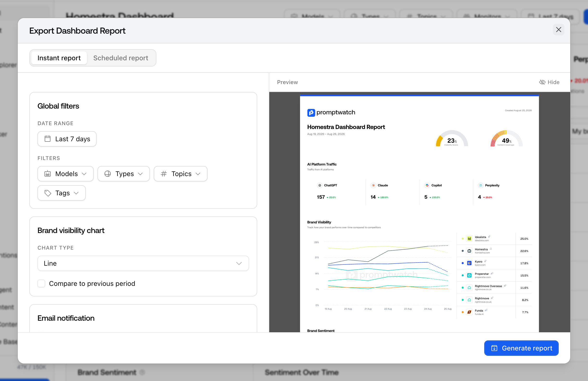Viewport: 588px width, 381px height.
Task: Click the Homestra brand logo
Action: (x=469, y=251)
